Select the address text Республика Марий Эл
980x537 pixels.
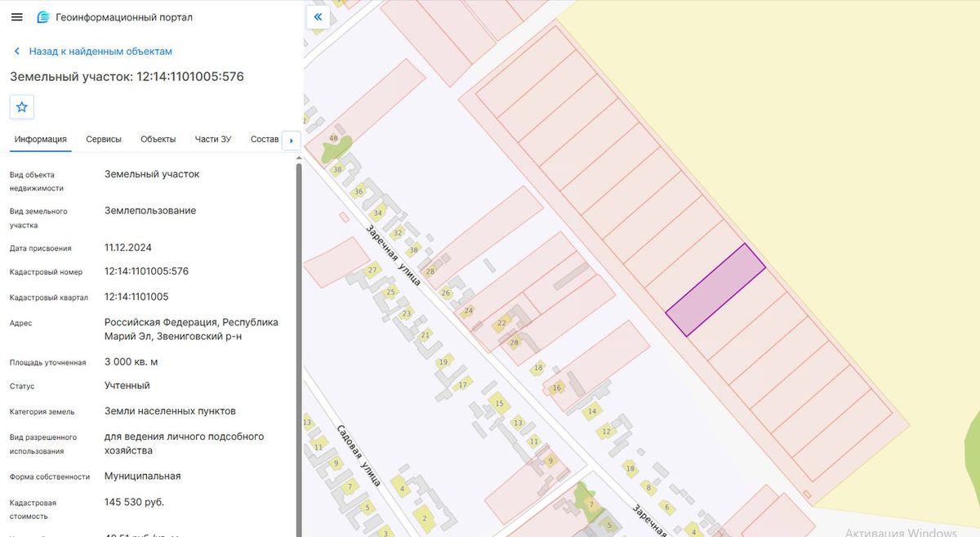[193, 329]
